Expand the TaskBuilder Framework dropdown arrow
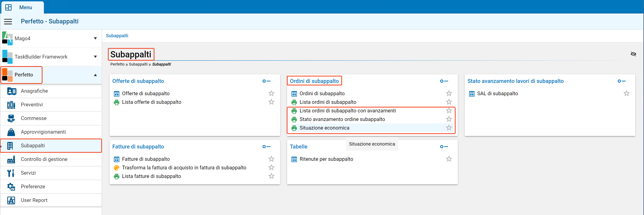644x215 pixels. click(x=95, y=57)
